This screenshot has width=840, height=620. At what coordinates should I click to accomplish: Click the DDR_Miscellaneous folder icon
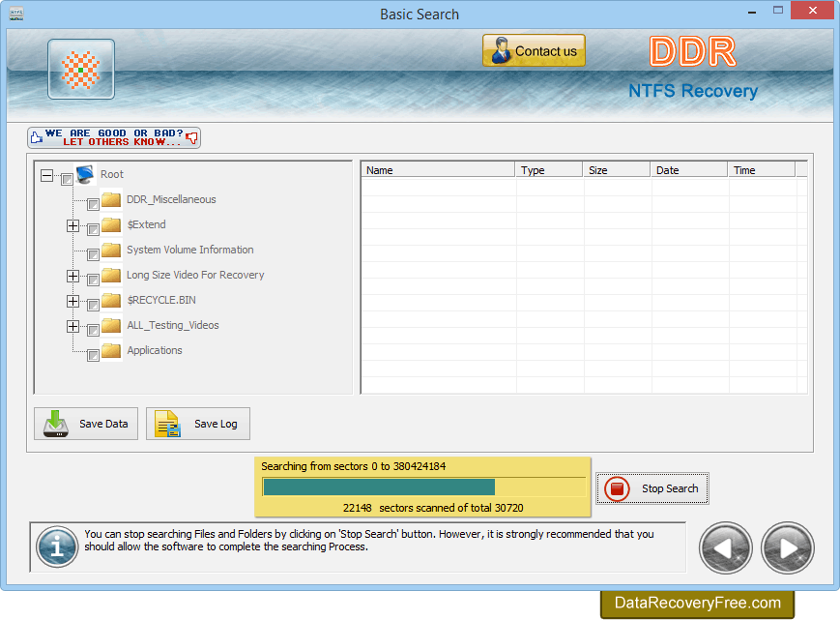pyautogui.click(x=111, y=199)
